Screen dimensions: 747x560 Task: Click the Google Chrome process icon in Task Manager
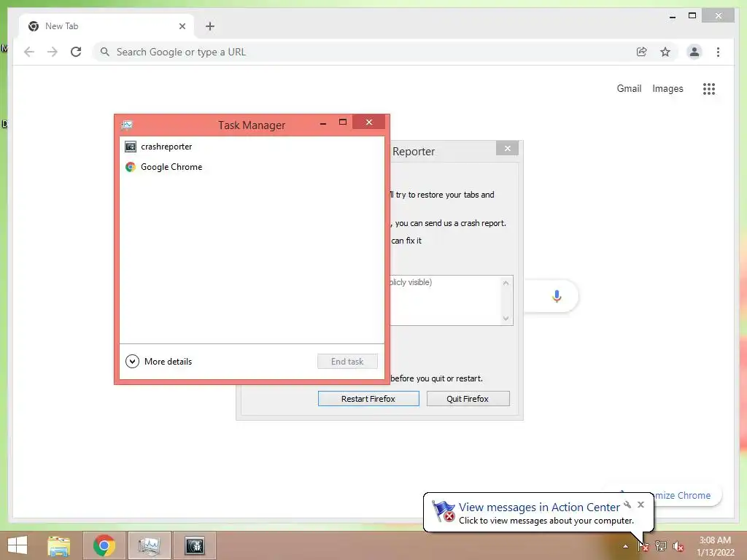coord(130,167)
